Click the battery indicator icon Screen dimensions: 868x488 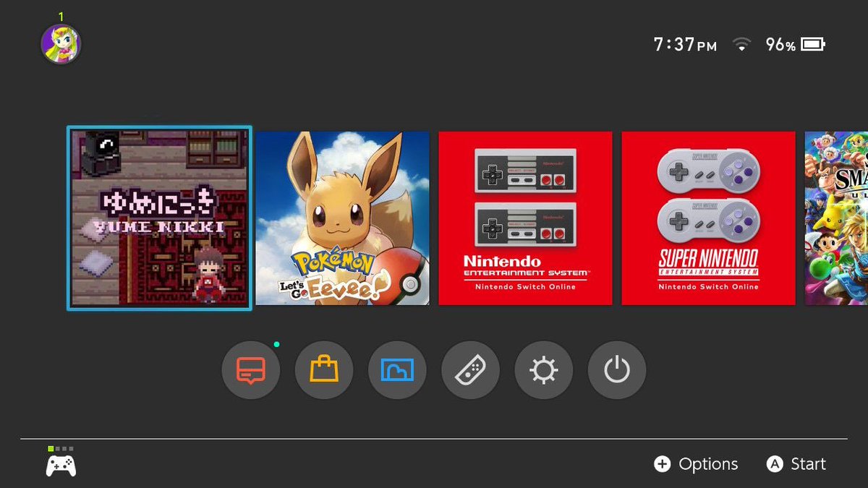tap(812, 45)
